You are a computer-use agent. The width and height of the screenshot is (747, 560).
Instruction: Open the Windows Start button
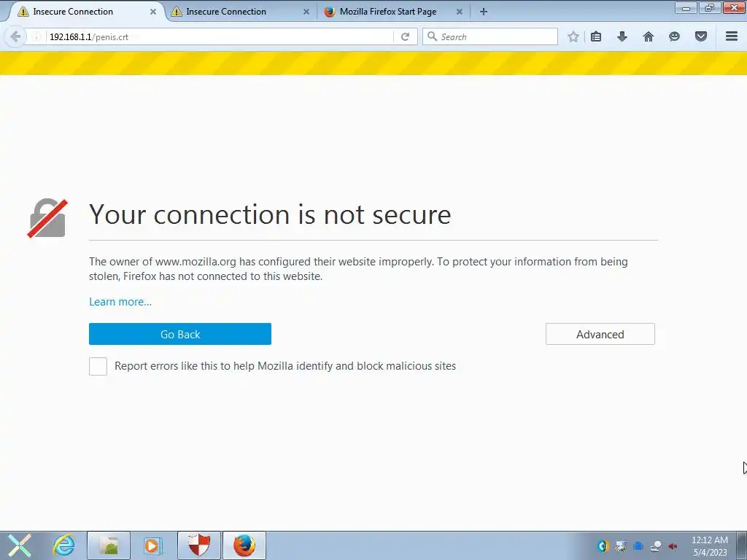[20, 545]
